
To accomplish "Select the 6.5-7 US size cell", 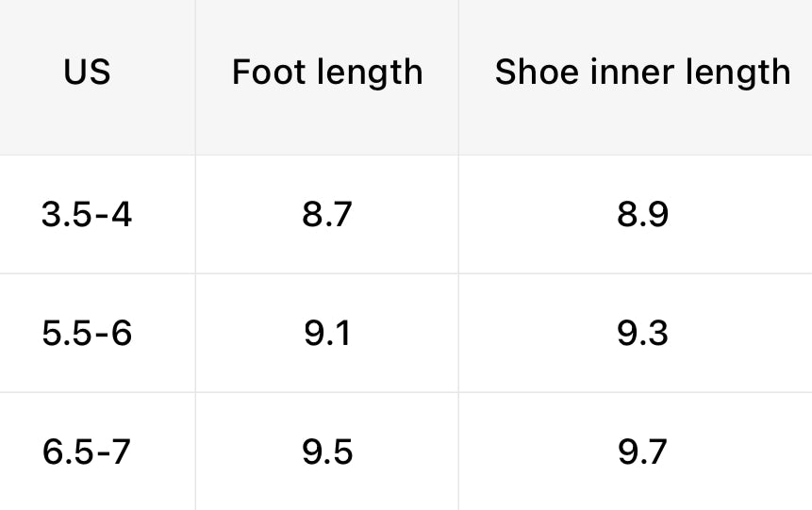I will (x=87, y=452).
